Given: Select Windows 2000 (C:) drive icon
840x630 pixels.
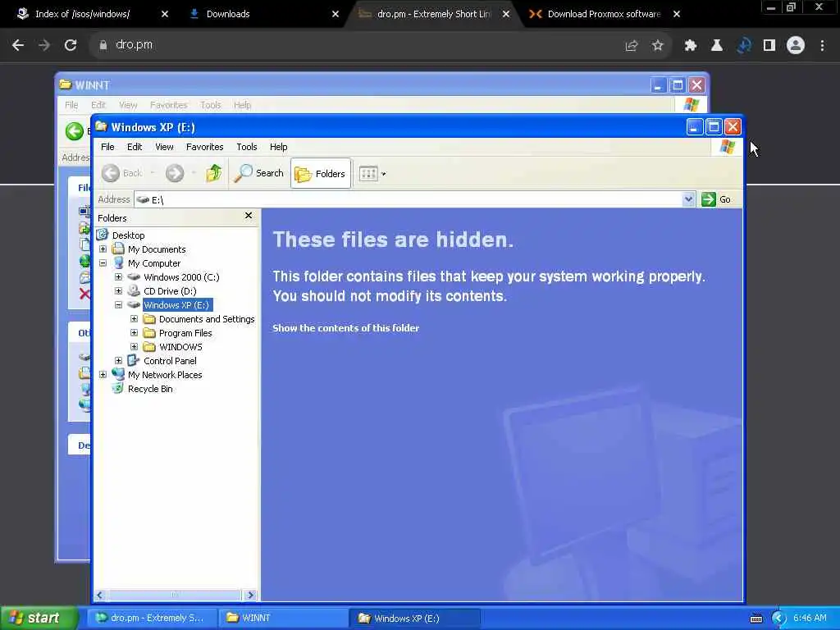Looking at the screenshot, I should tap(134, 277).
